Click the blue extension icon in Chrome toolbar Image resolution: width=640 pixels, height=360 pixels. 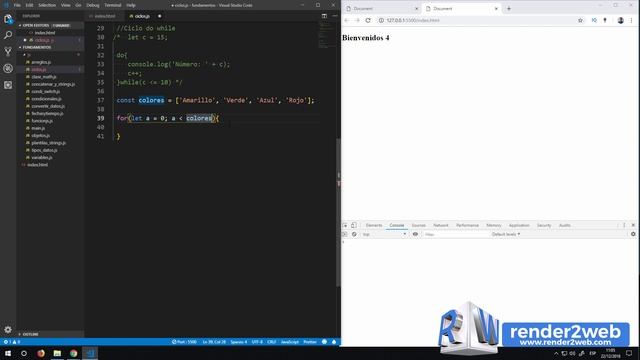(x=594, y=20)
